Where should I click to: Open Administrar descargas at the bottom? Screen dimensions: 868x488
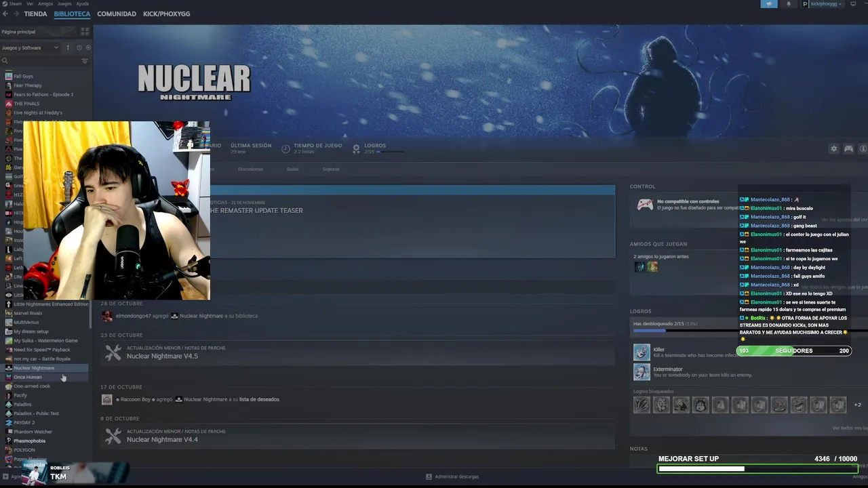452,476
